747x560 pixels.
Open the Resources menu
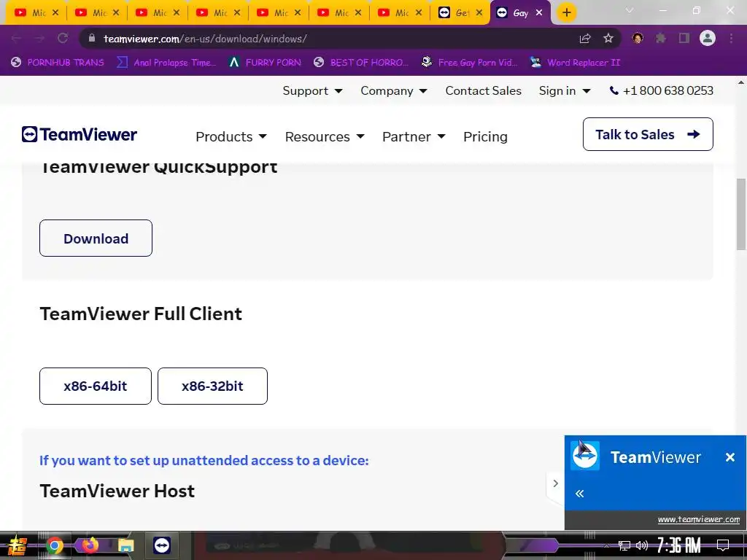pyautogui.click(x=325, y=136)
